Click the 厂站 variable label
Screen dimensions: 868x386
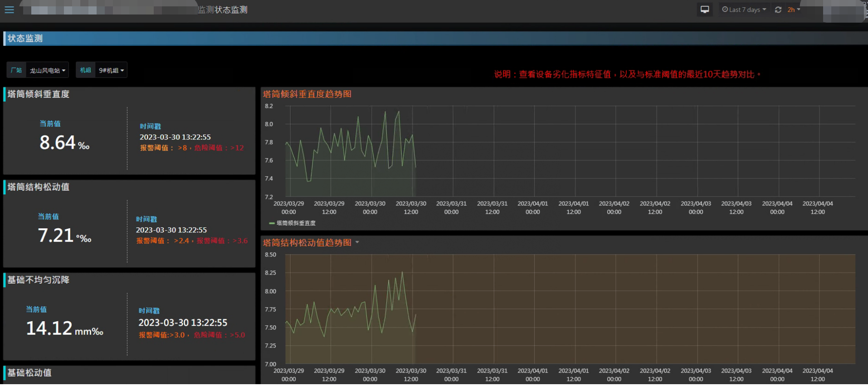point(16,70)
